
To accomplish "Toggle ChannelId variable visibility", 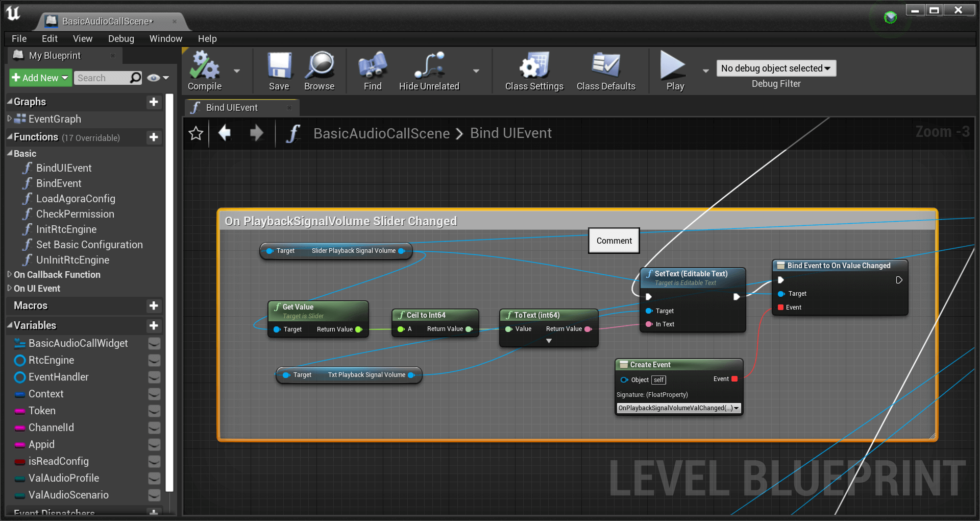I will (x=154, y=428).
